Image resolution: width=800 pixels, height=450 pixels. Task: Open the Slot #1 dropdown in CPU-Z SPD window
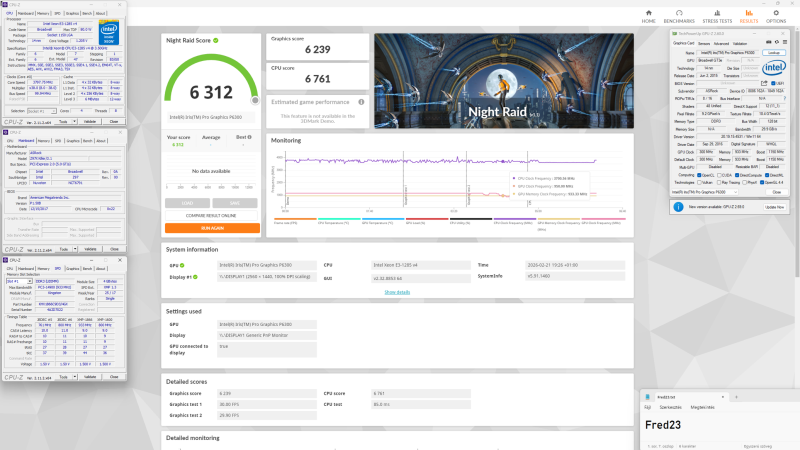click(x=19, y=281)
